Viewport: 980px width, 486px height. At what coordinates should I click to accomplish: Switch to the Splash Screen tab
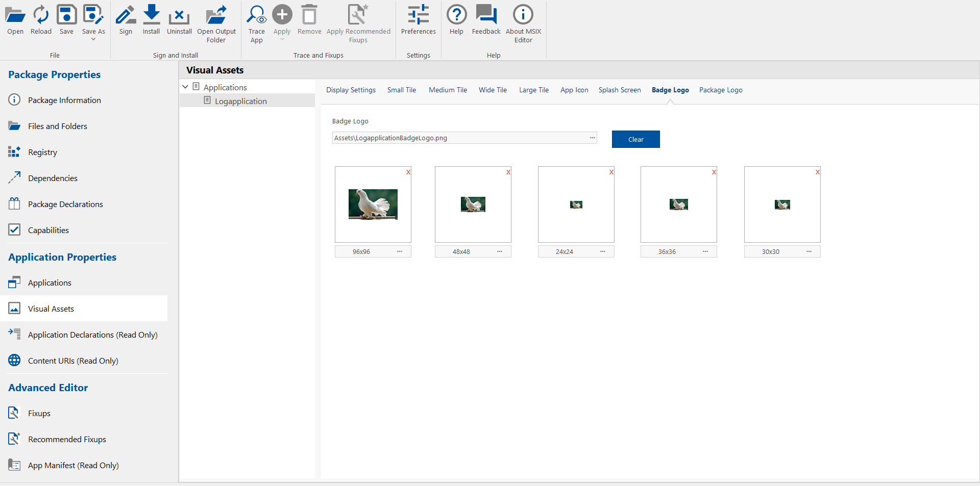(x=619, y=90)
